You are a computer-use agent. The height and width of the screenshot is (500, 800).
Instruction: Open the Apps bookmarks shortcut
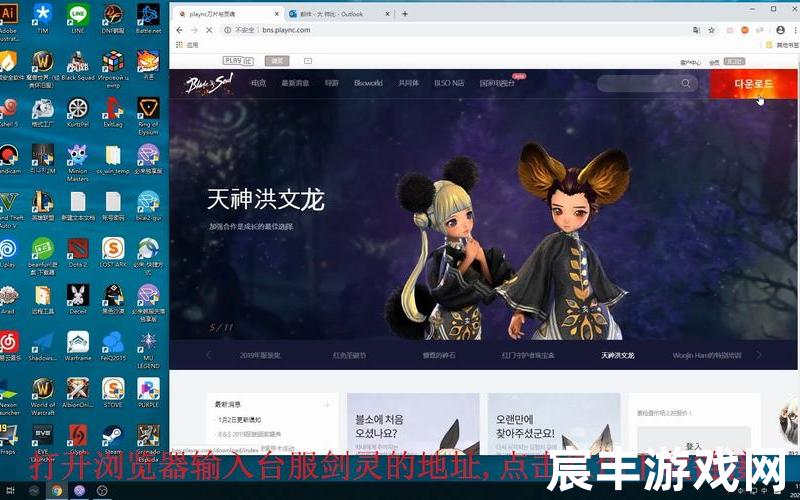coord(187,45)
